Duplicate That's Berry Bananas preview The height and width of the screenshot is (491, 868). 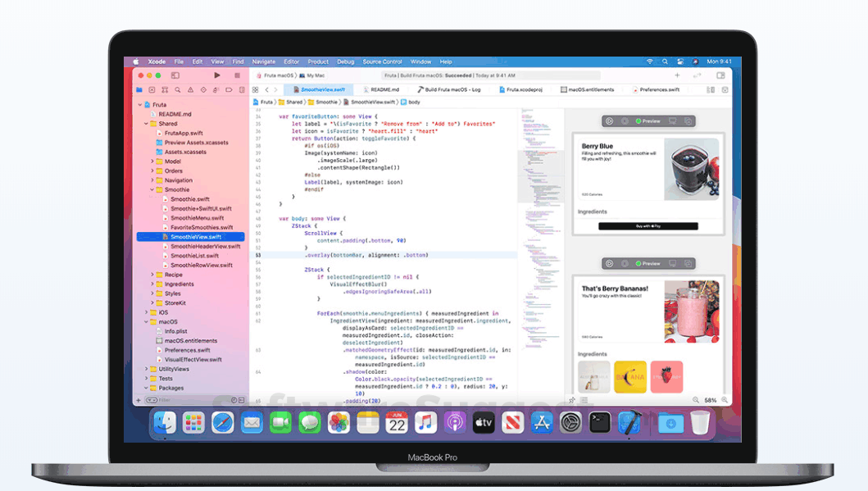pyautogui.click(x=688, y=263)
